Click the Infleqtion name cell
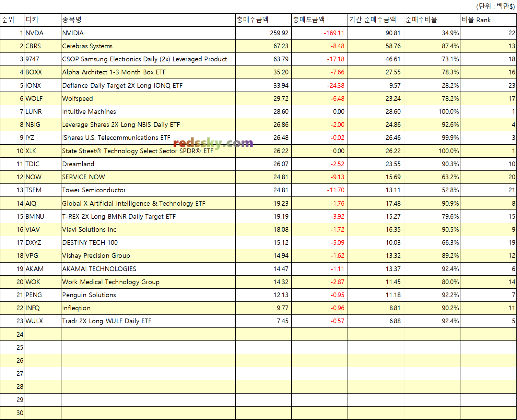 148,308
